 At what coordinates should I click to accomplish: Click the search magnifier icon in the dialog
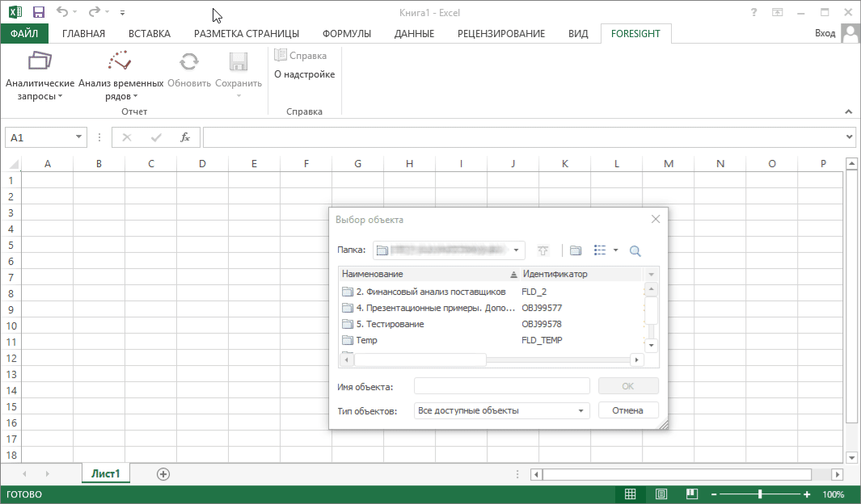[635, 250]
